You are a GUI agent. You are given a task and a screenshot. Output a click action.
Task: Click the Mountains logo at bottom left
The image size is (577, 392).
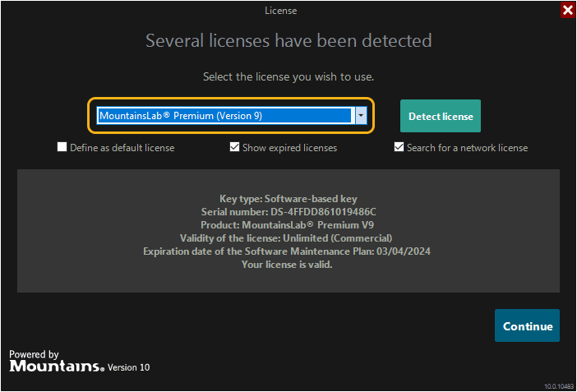click(57, 367)
